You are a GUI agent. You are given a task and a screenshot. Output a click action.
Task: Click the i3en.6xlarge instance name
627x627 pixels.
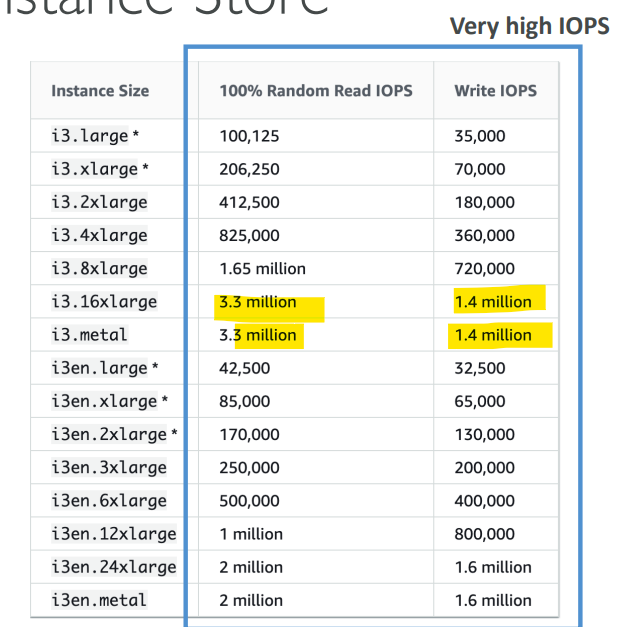click(x=109, y=501)
